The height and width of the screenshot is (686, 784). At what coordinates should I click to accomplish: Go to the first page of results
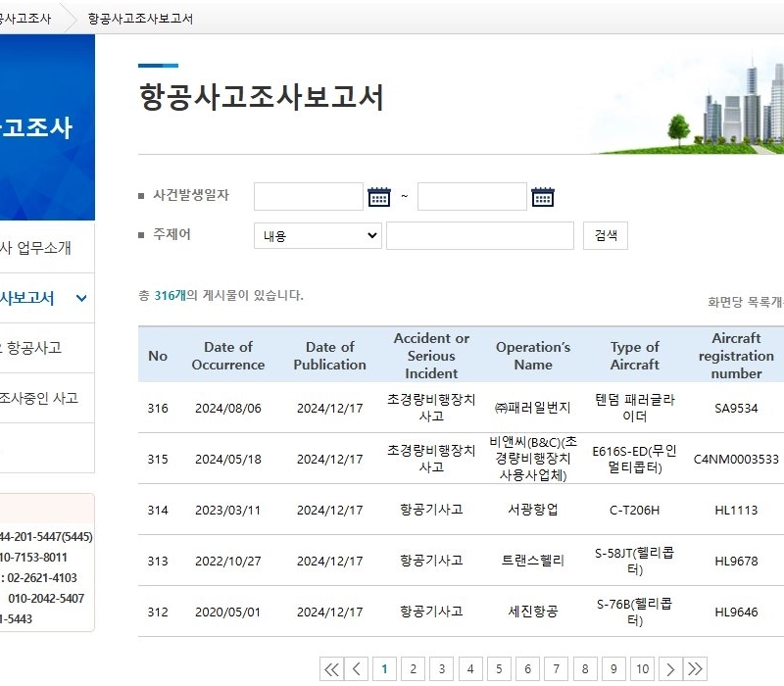coord(331,669)
